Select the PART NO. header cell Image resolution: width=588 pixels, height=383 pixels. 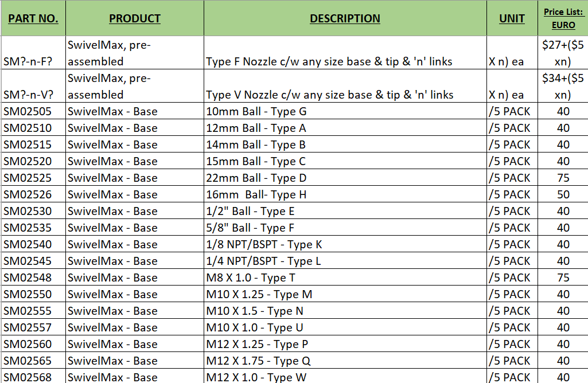pos(33,18)
